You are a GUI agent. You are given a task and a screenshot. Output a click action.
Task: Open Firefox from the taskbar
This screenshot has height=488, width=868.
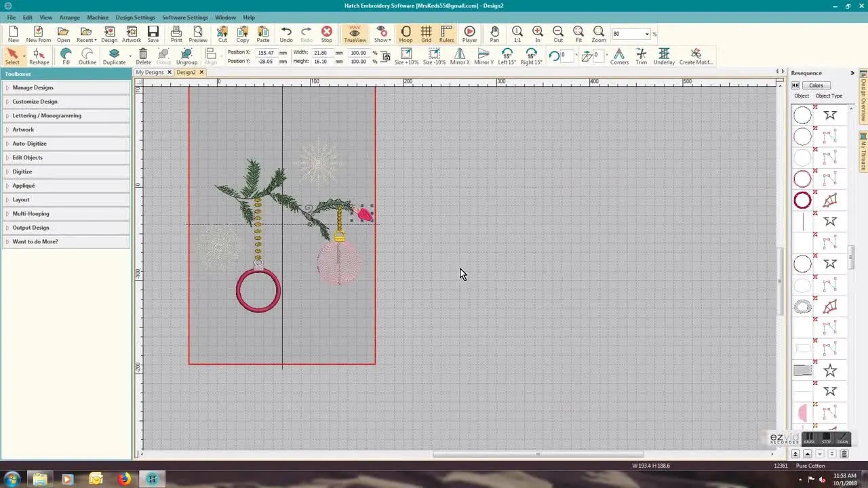coord(124,479)
